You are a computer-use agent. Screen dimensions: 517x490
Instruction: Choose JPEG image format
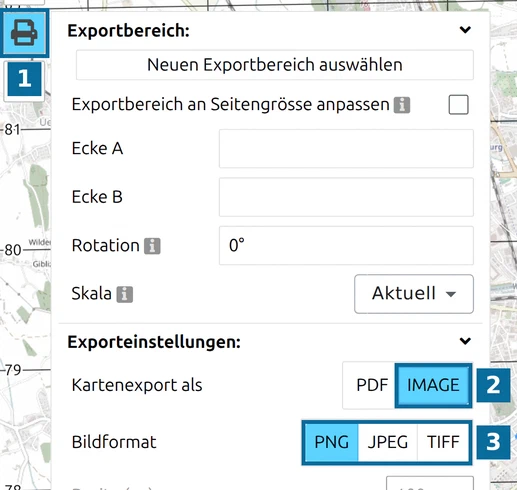click(388, 442)
